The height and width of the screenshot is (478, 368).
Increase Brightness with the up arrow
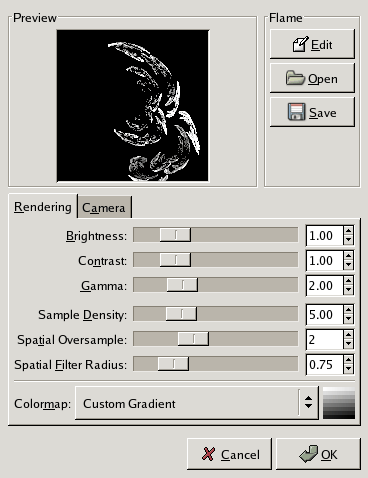click(348, 231)
